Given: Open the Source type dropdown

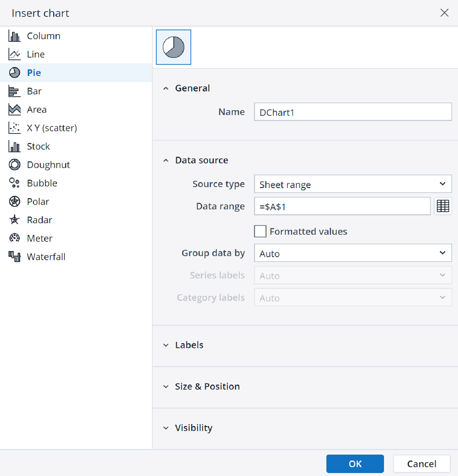Looking at the screenshot, I should coord(352,184).
